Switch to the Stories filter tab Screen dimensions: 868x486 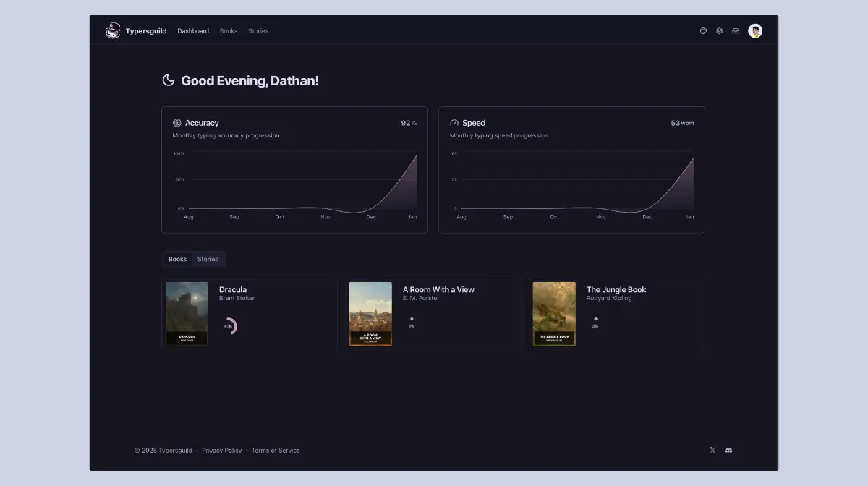(208, 259)
